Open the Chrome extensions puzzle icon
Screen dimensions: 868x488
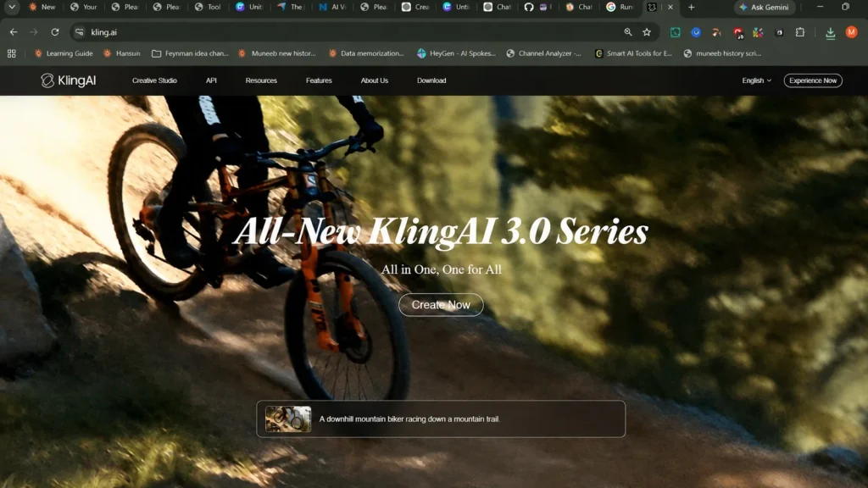800,33
